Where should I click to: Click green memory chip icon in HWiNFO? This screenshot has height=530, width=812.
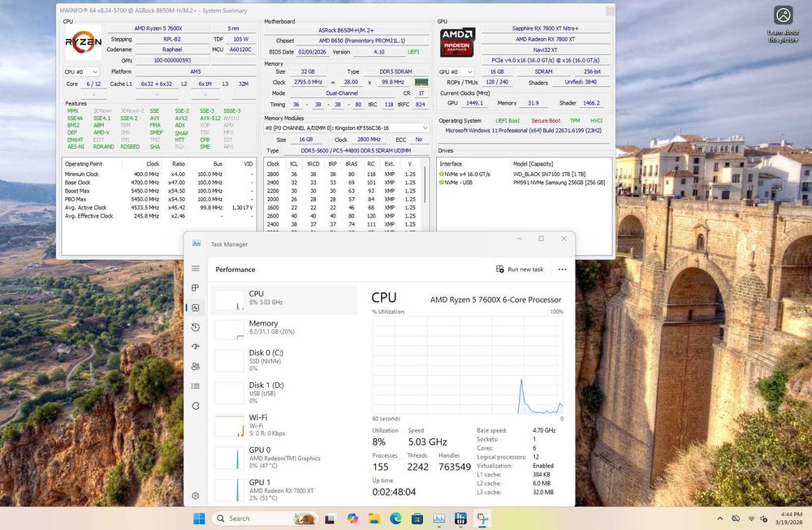pos(421,82)
